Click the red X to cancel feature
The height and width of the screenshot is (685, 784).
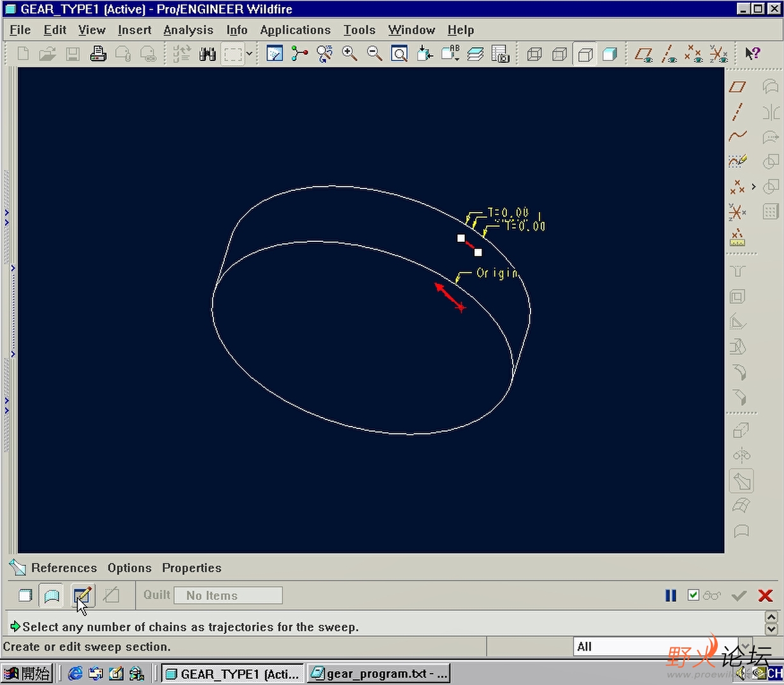click(x=765, y=595)
